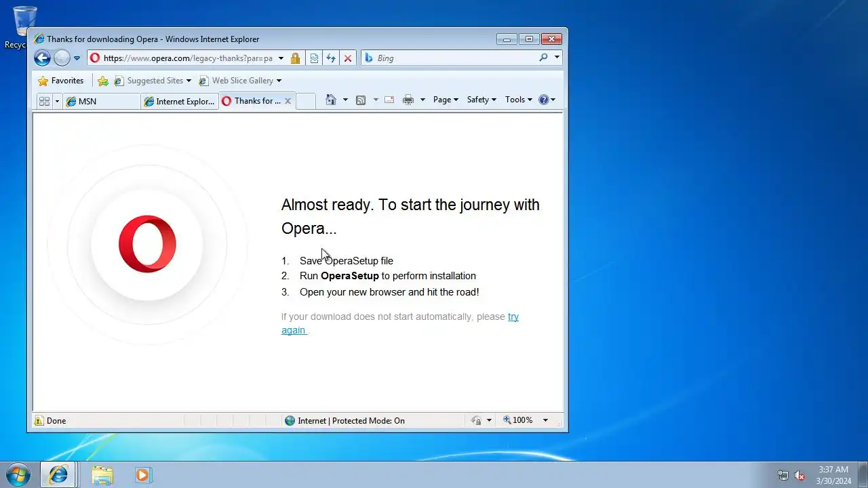The height and width of the screenshot is (488, 868).
Task: Minimize the Internet Explorer window
Action: [507, 39]
